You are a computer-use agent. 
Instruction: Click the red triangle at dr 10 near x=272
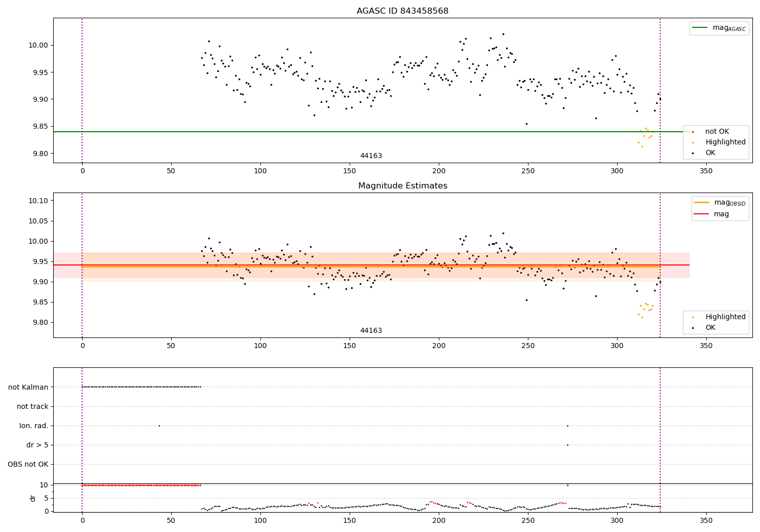pos(567,485)
